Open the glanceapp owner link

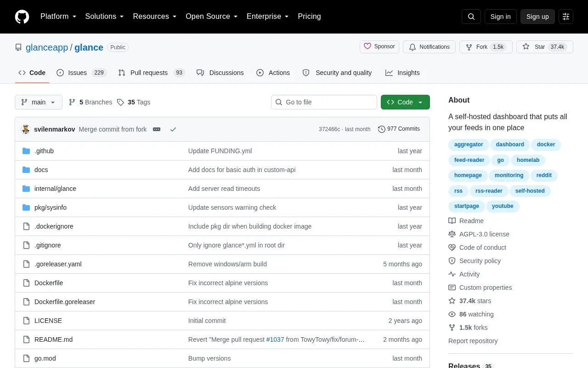point(47,47)
